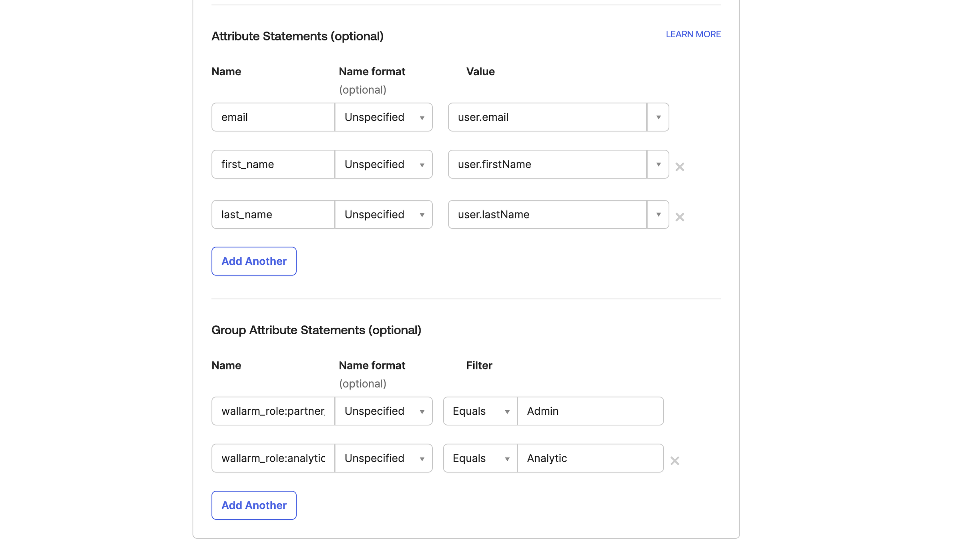Viewport: 962px width, 560px height.
Task: Click the Admin filter value field
Action: 590,411
